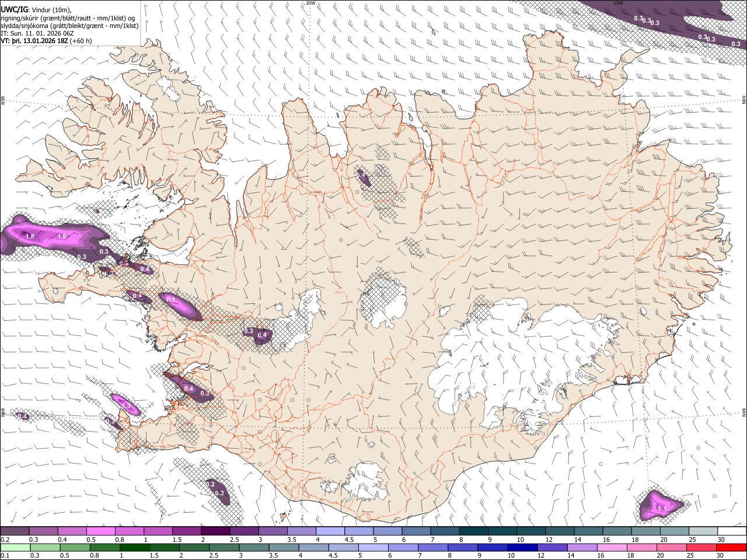Click the '0.2' label in the upper legend
This screenshot has width=747, height=560.
5,540
